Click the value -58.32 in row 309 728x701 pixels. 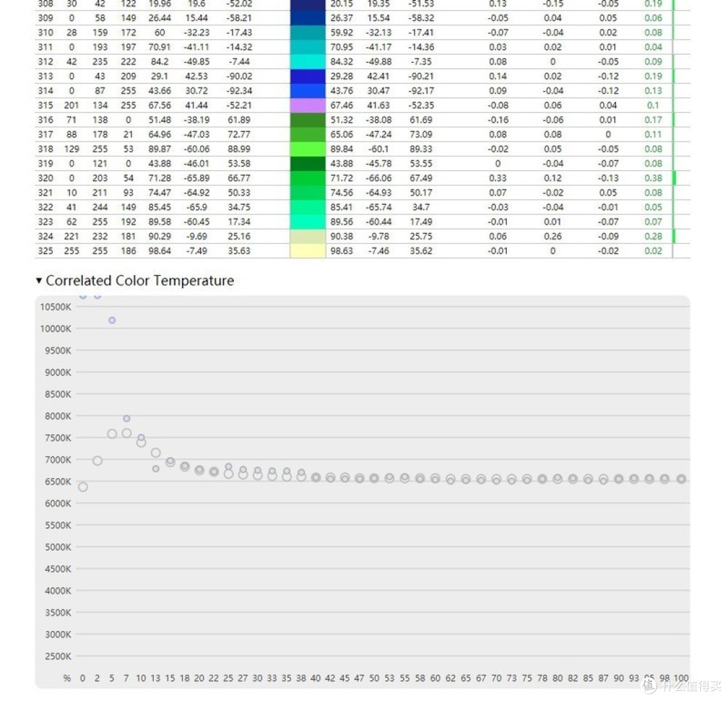coord(421,18)
